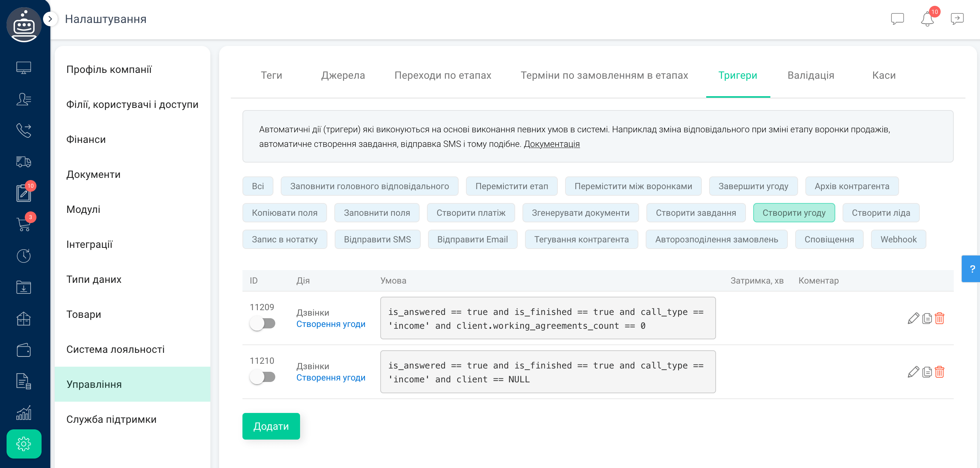Open the blue help question tab
The height and width of the screenshot is (468, 980).
pyautogui.click(x=972, y=269)
